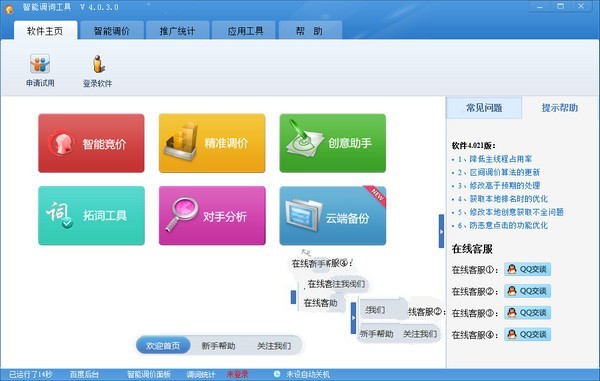This screenshot has height=381, width=600.
Task: Minimize the window
Action: (540, 7)
